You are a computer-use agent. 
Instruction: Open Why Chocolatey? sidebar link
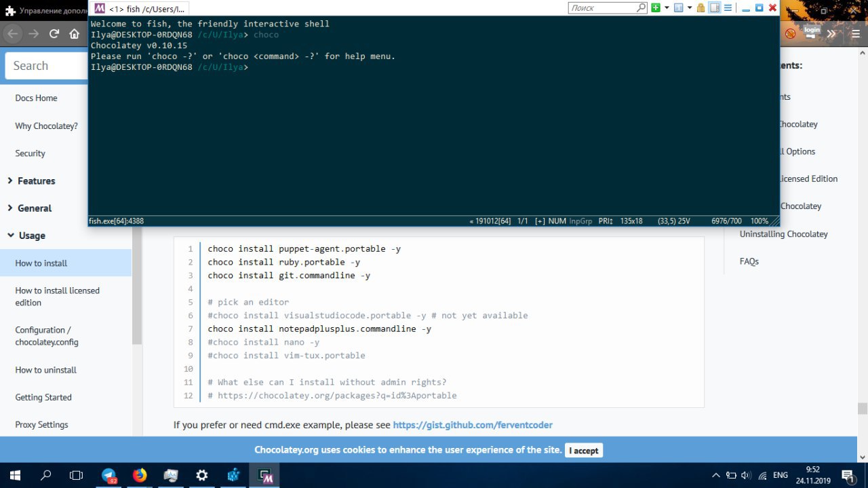tap(46, 126)
